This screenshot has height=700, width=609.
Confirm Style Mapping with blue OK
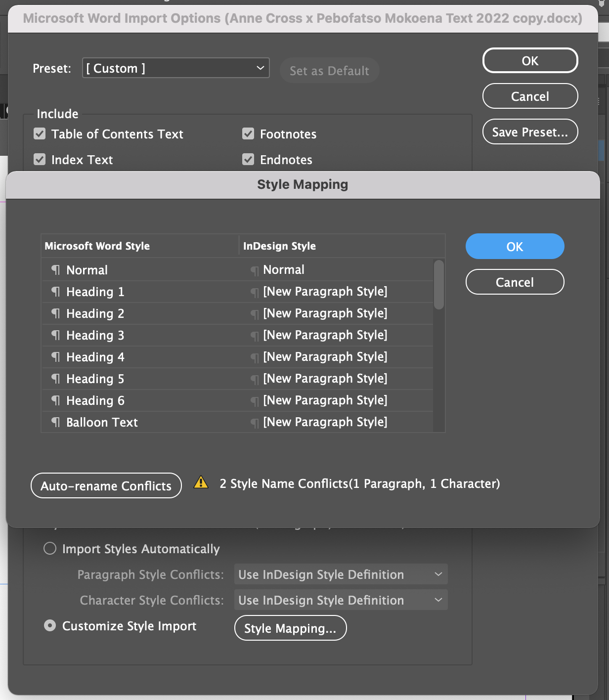pyautogui.click(x=515, y=246)
